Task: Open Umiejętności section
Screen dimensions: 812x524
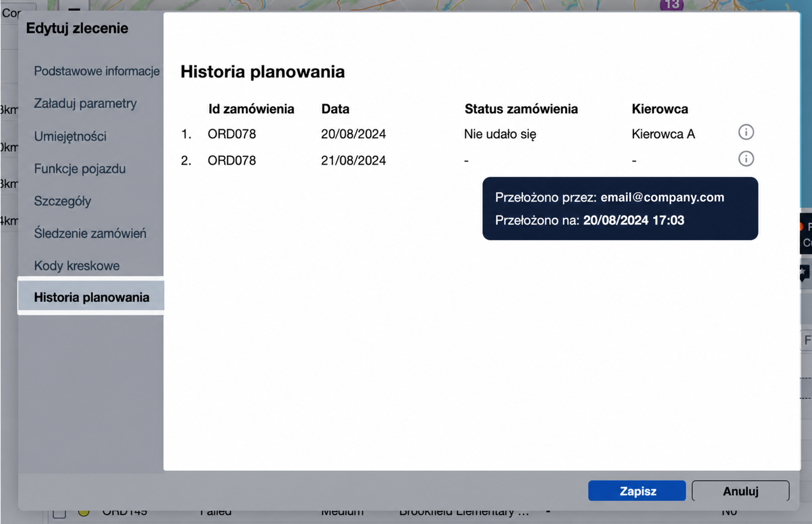Action: 70,136
